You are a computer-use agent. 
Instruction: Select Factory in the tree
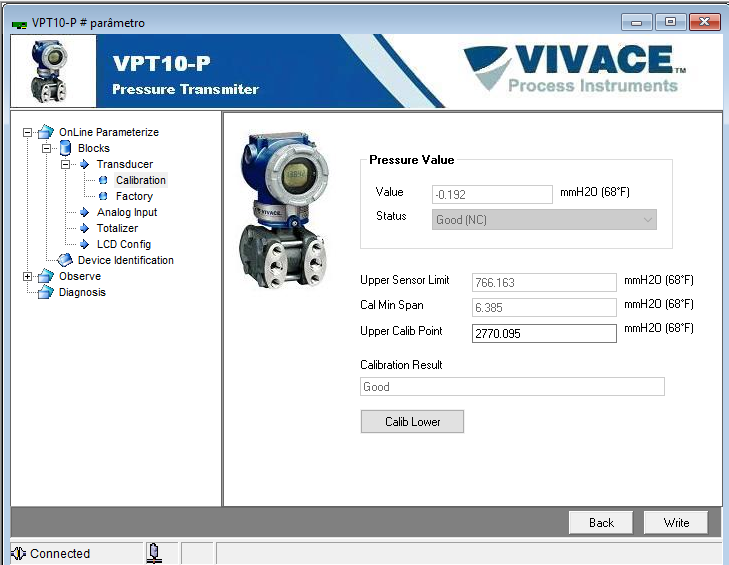click(x=134, y=196)
